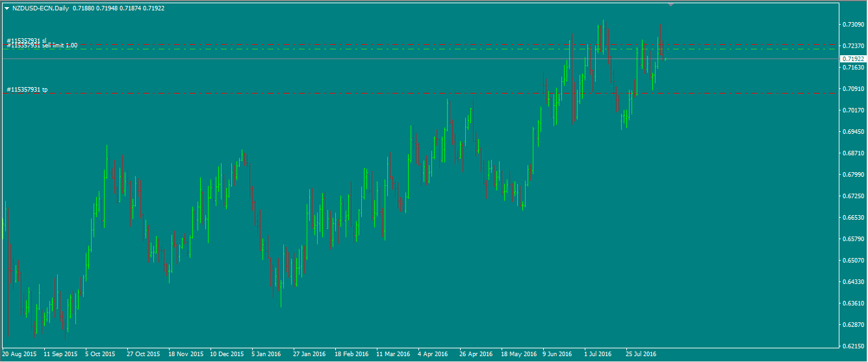The height and width of the screenshot is (362, 868).
Task: Click date label 20 Aug 2015
Action: click(19, 354)
